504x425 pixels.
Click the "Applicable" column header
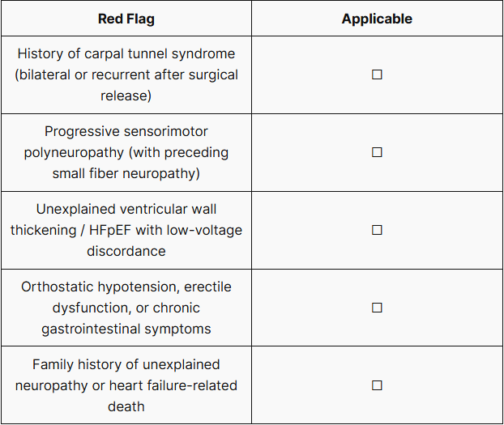pyautogui.click(x=377, y=19)
